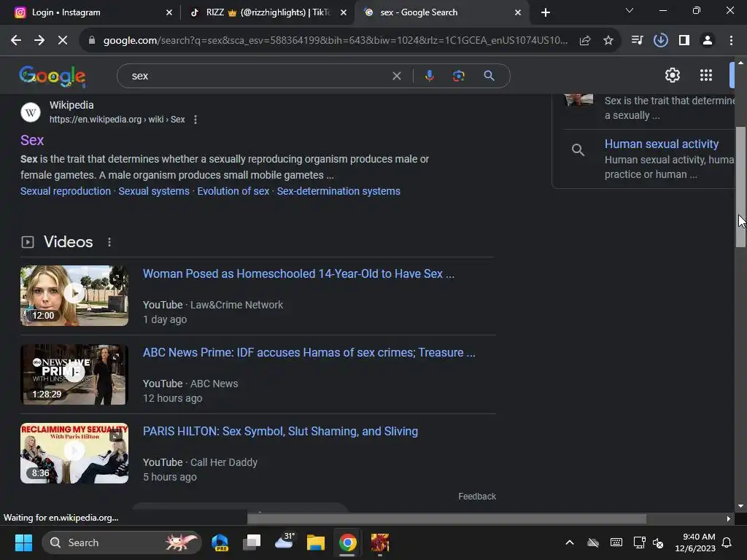Open Google quick settings gear

(672, 75)
